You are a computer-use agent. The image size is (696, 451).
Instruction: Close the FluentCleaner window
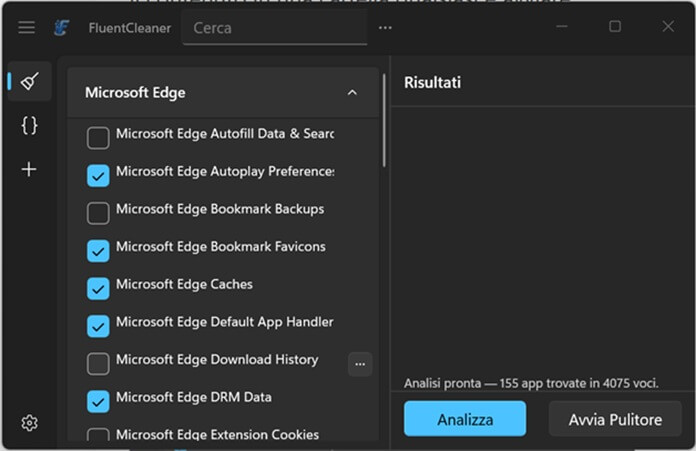668,27
